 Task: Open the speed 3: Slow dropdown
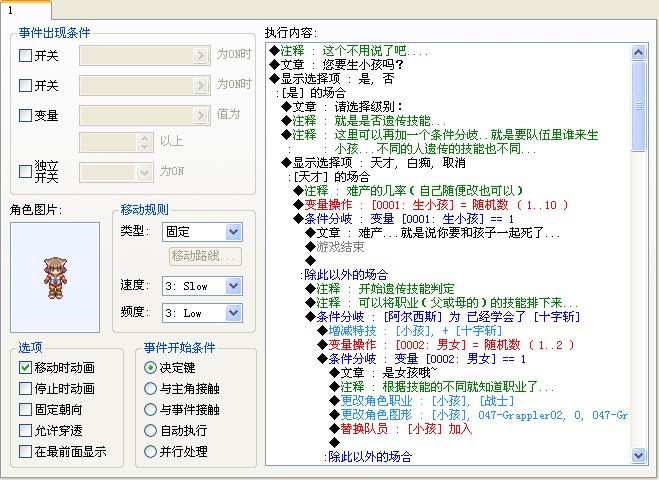point(233,286)
